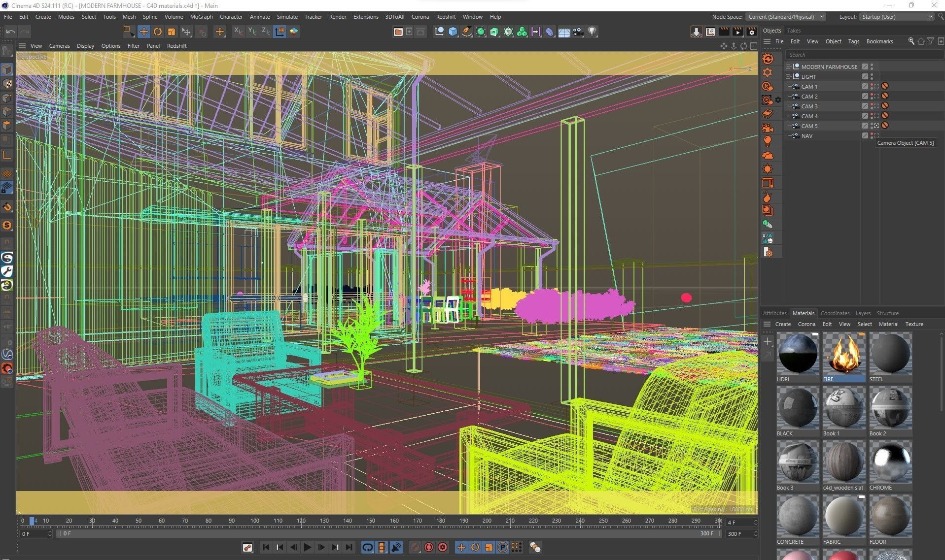945x560 pixels.
Task: Toggle the coordinate system icon
Action: click(280, 32)
